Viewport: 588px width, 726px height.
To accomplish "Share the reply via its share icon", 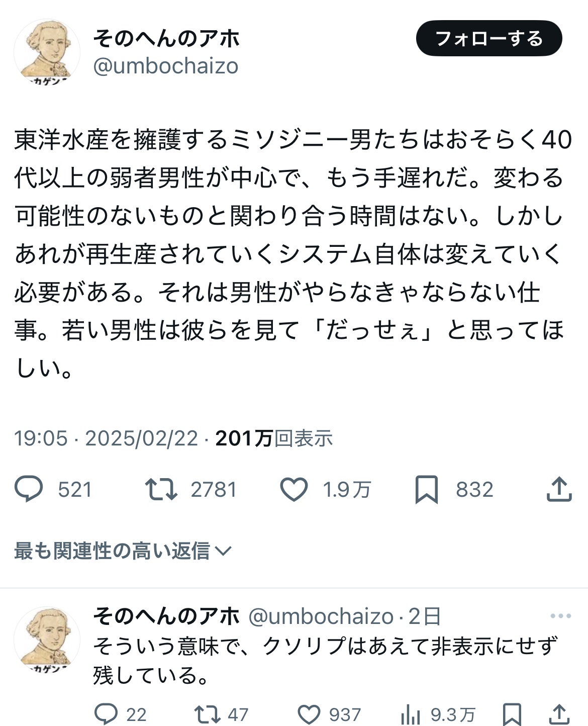I will [x=559, y=714].
